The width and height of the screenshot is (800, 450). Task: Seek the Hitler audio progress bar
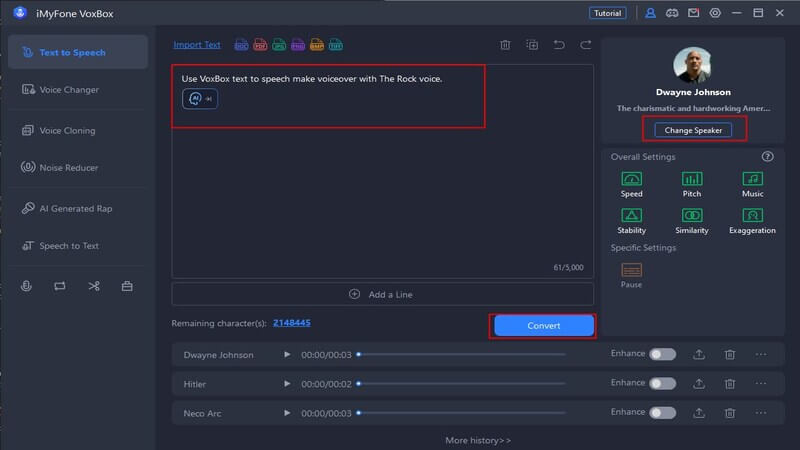(461, 384)
